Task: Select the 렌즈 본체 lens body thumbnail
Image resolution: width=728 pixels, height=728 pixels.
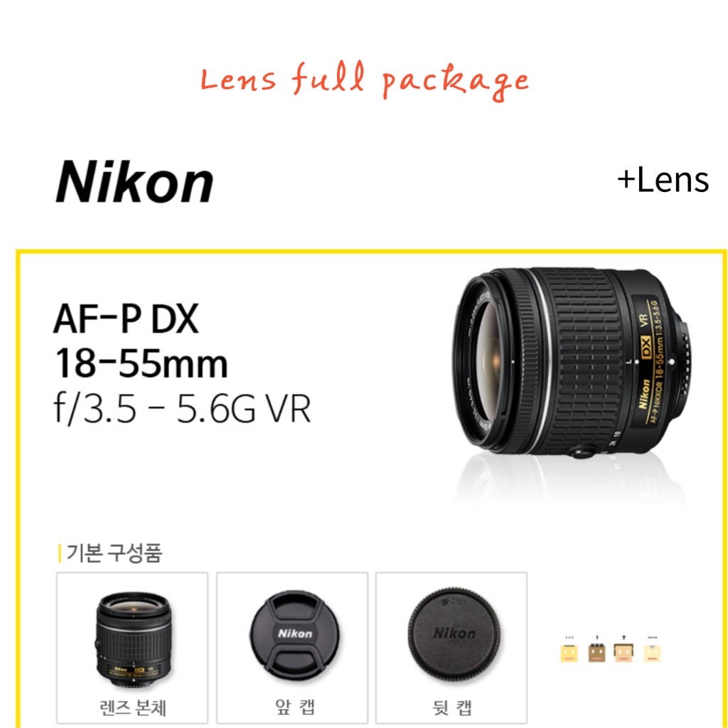Action: 132,648
